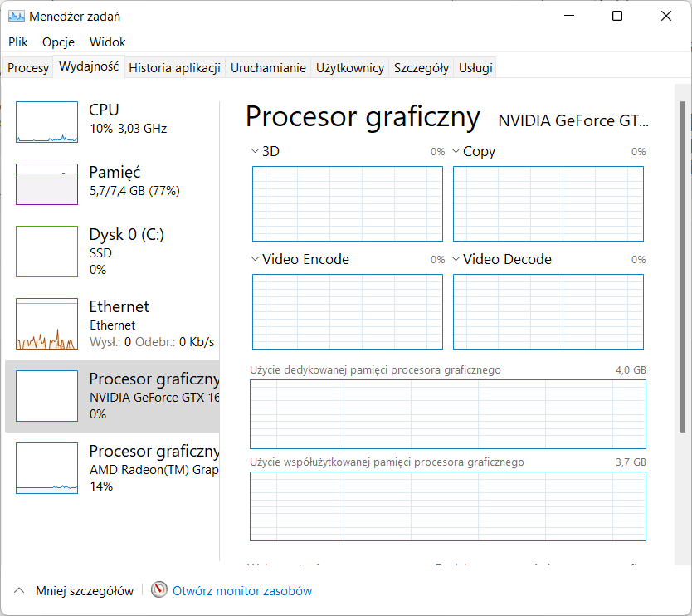Switch to the Procesy tab

coord(28,68)
